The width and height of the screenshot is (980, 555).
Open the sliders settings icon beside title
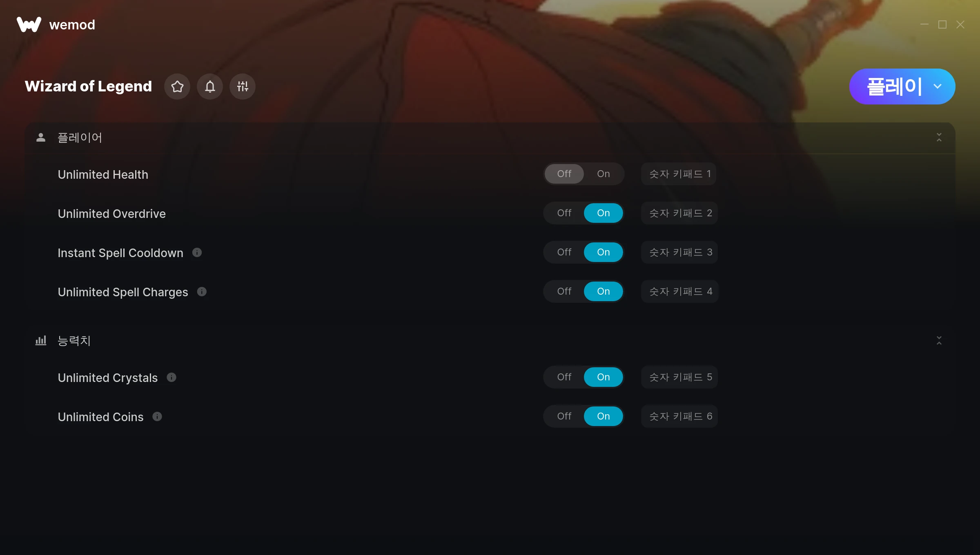pyautogui.click(x=243, y=87)
